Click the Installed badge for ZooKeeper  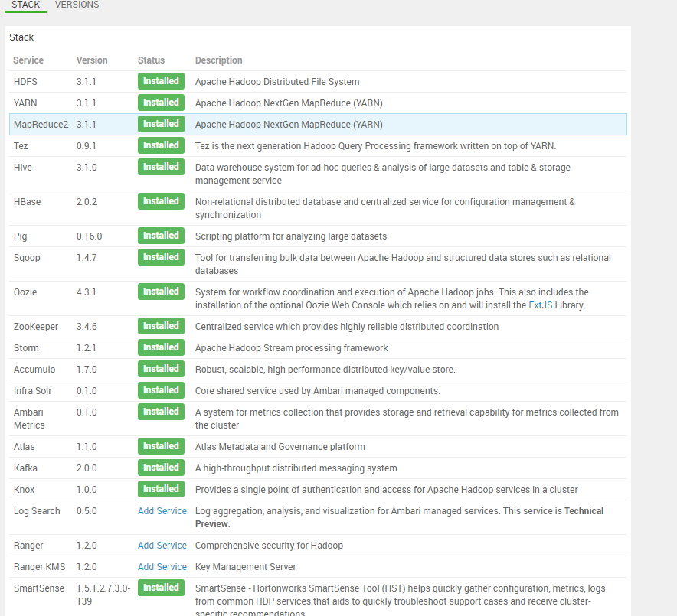161,325
